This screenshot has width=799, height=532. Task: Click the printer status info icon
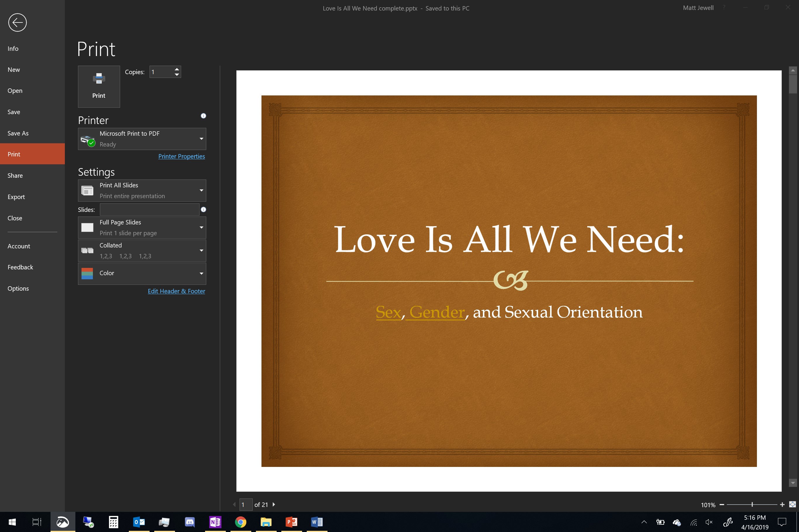tap(203, 116)
